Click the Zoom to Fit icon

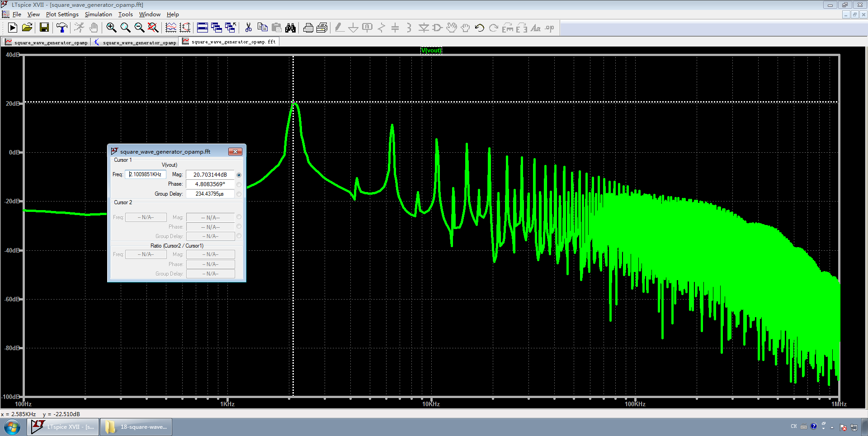153,28
